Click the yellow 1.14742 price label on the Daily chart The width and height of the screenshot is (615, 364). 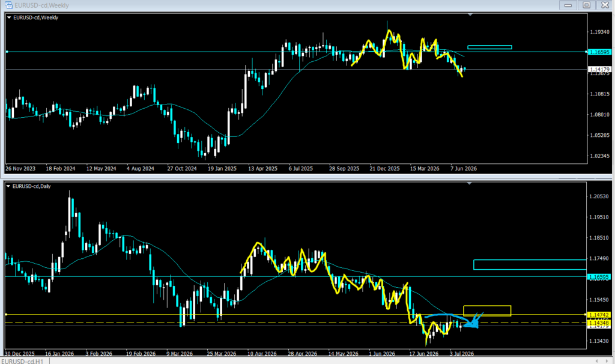pyautogui.click(x=599, y=315)
